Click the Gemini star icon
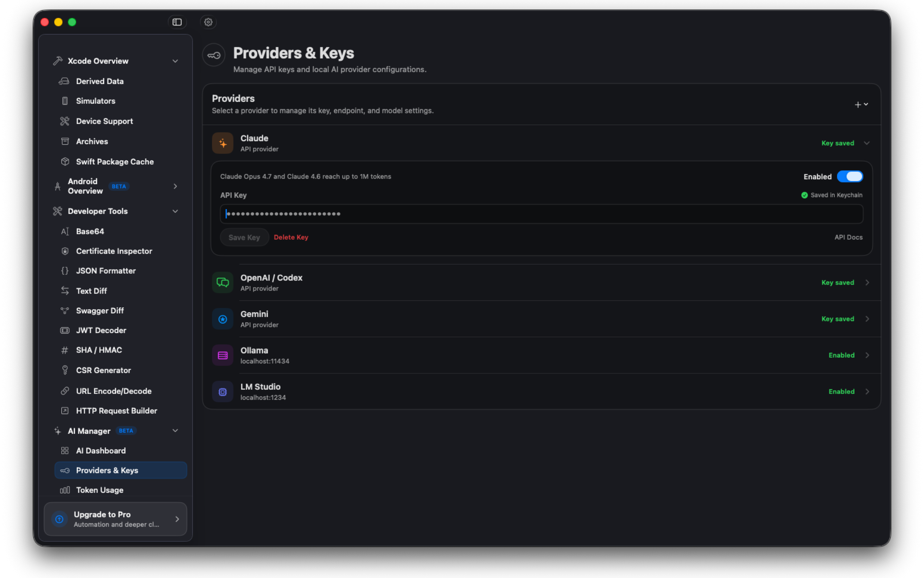 pos(223,319)
